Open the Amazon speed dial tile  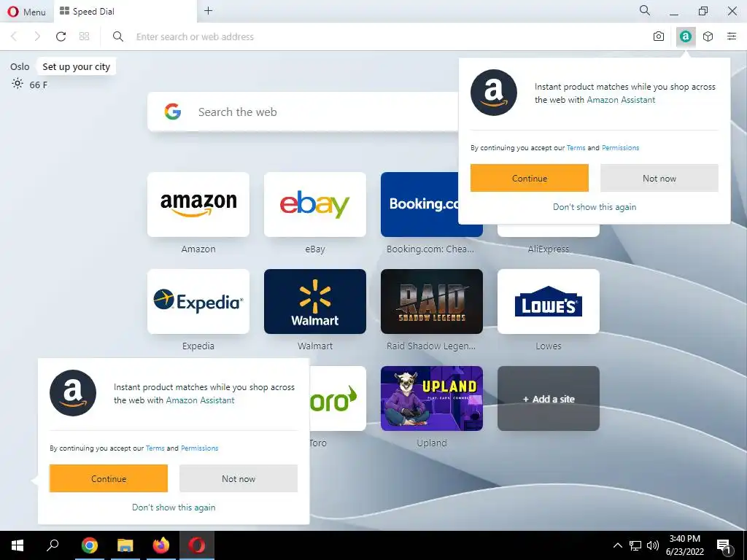click(x=198, y=204)
